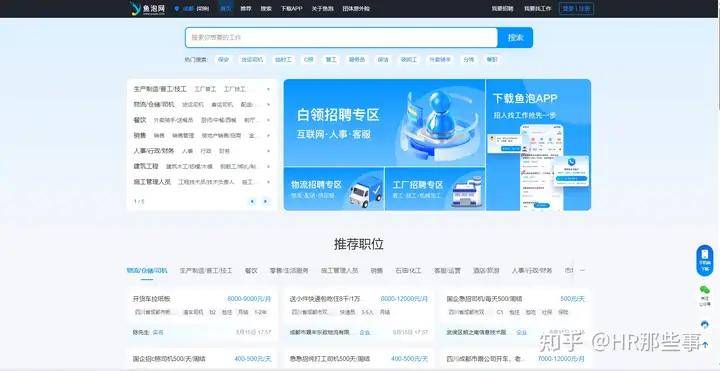The height and width of the screenshot is (371, 720).
Task: Click the location pin icon beside 成都
Action: [x=177, y=8]
